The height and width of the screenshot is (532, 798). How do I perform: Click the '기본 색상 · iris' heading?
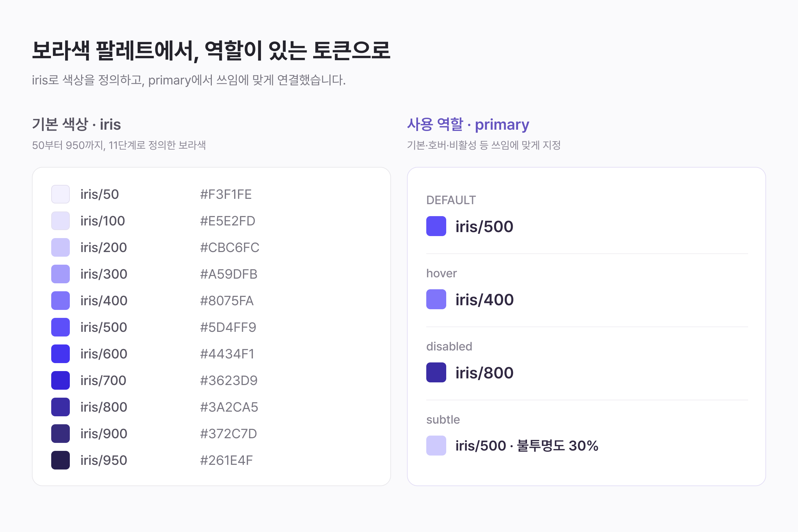click(76, 124)
